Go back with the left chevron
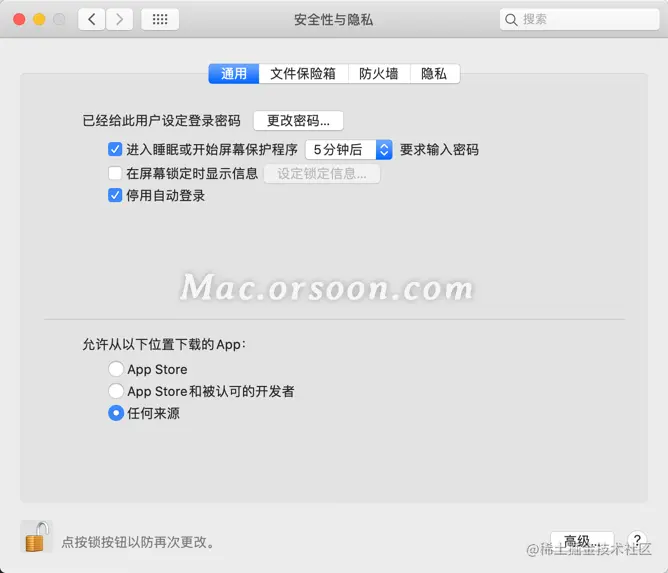 (92, 19)
